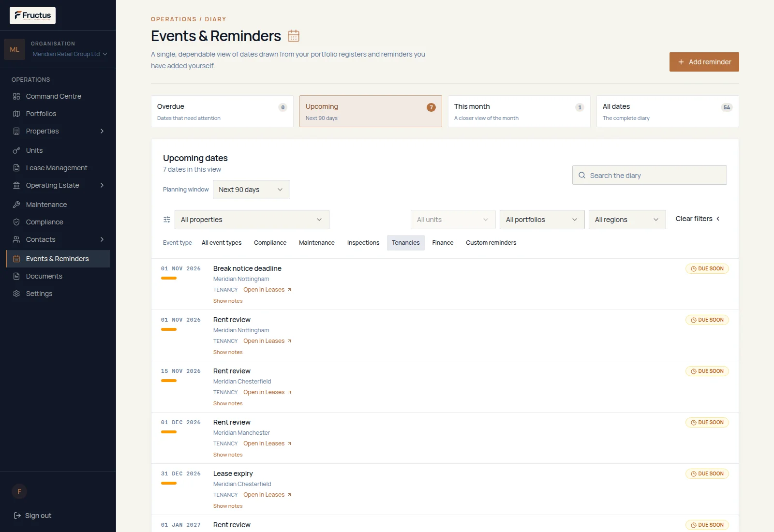Image resolution: width=774 pixels, height=532 pixels.
Task: Select the Upcoming card
Action: pyautogui.click(x=371, y=111)
